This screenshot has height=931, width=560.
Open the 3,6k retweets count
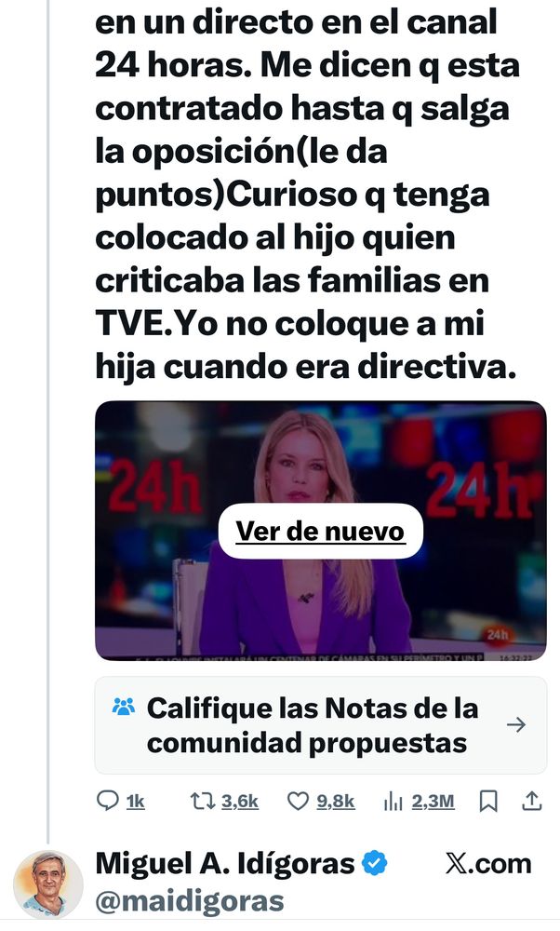240,802
